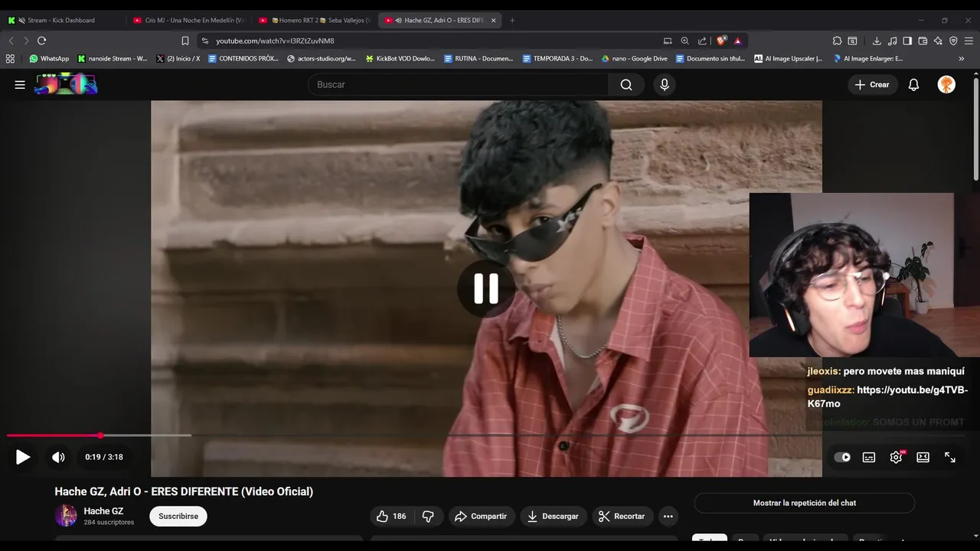This screenshot has width=980, height=551.
Task: Focus the Buscar search field
Action: [459, 85]
